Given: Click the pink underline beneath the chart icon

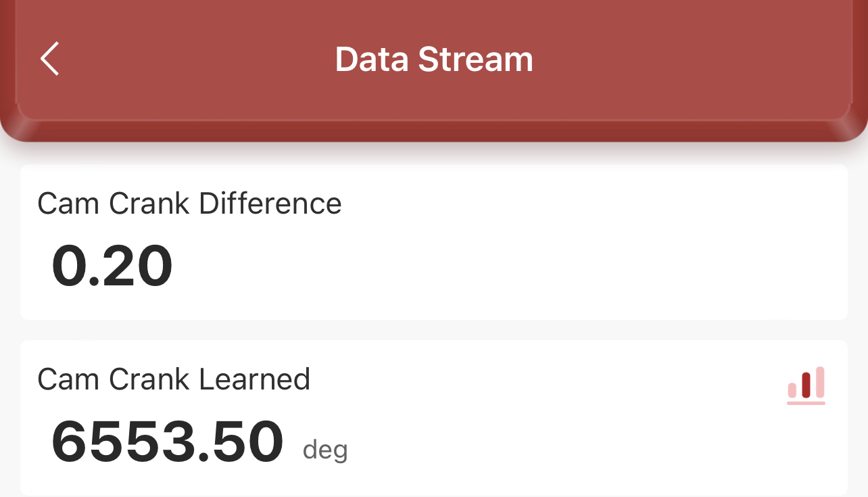Looking at the screenshot, I should (806, 403).
